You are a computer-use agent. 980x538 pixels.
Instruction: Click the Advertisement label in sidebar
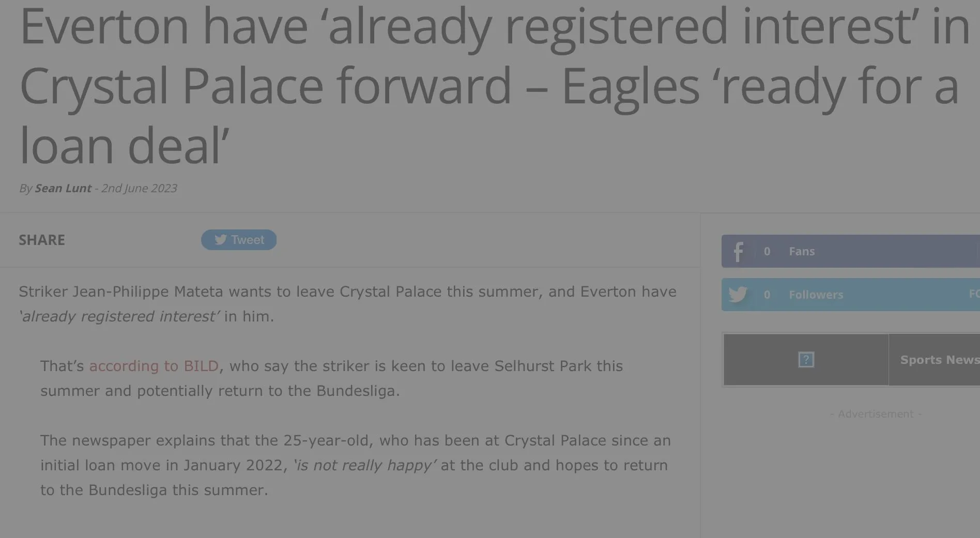click(x=876, y=414)
